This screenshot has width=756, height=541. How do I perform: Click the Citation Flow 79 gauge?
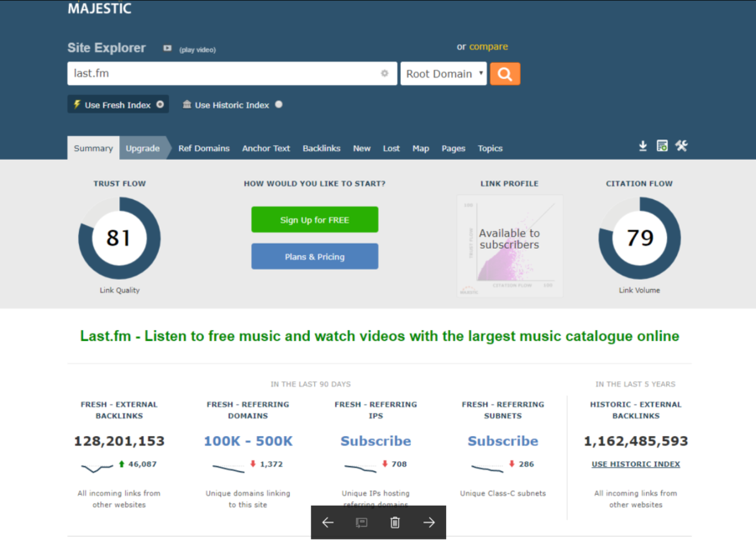click(639, 239)
